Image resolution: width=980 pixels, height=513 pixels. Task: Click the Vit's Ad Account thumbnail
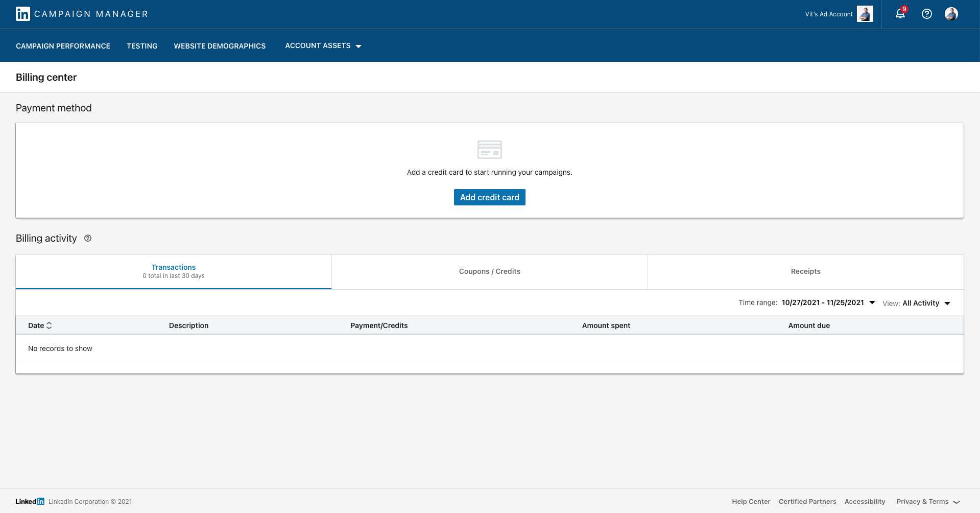865,14
